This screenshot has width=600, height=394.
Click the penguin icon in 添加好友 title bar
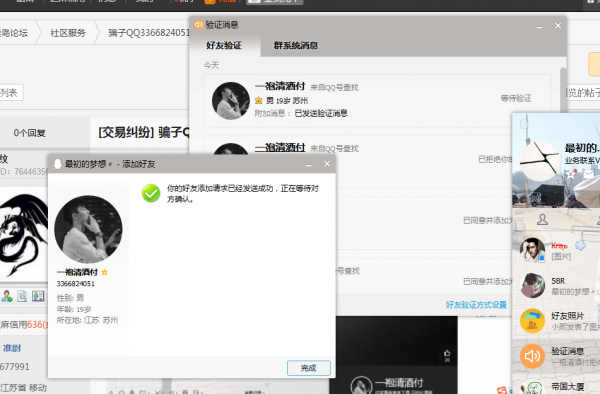(57, 164)
